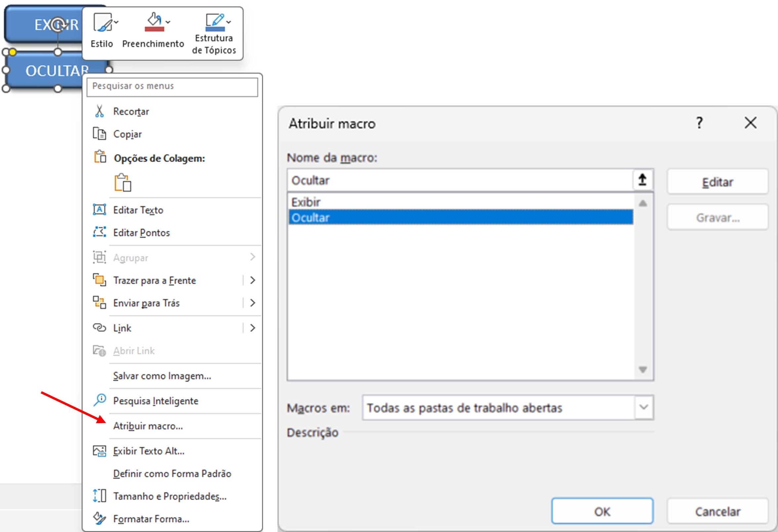Click the Copiar pages icon

pyautogui.click(x=100, y=134)
